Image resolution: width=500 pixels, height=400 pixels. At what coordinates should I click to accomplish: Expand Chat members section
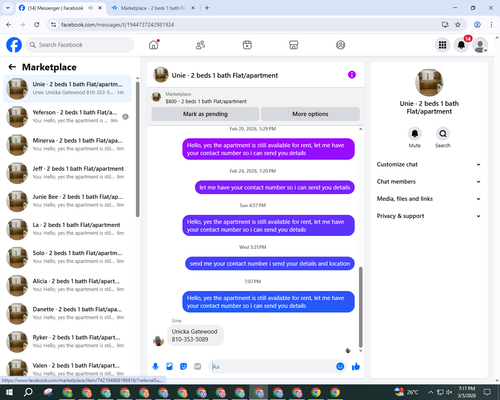pyautogui.click(x=429, y=182)
